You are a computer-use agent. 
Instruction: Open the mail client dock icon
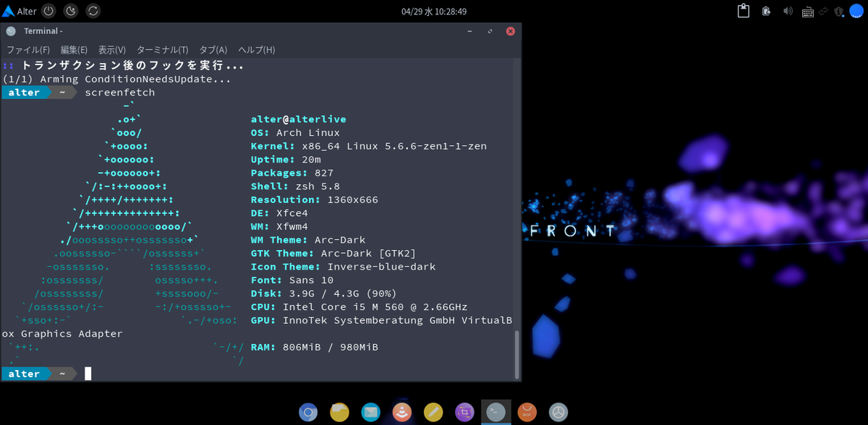point(370,412)
